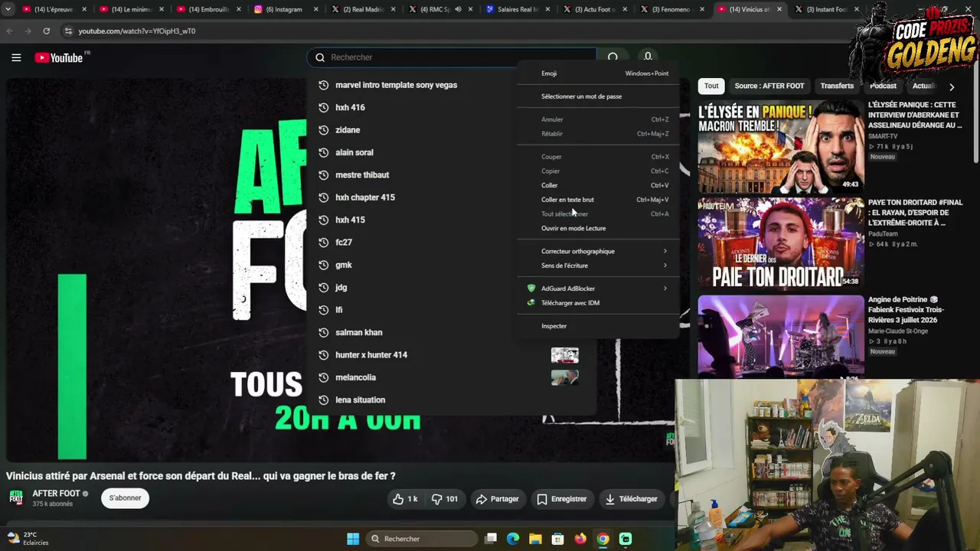980x551 pixels.
Task: Open Microsoft Store from the taskbar
Action: point(558,539)
